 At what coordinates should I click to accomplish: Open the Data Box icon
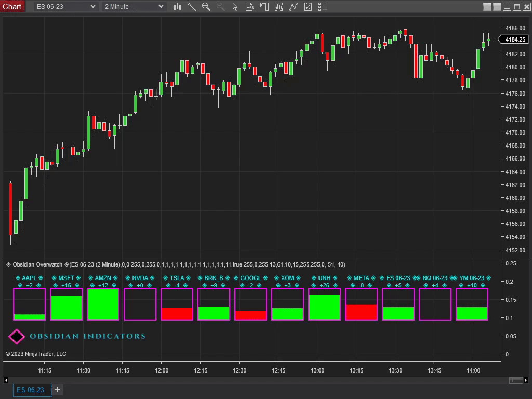(250, 7)
